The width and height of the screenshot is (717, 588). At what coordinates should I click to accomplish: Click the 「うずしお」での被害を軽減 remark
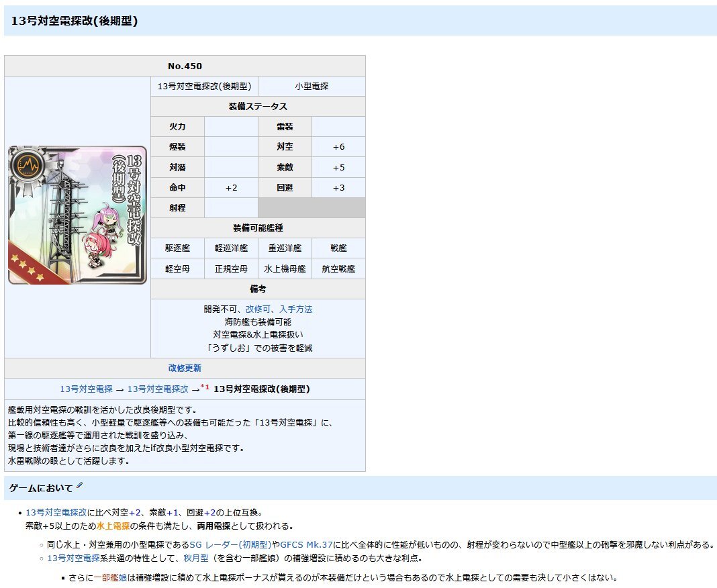click(258, 348)
